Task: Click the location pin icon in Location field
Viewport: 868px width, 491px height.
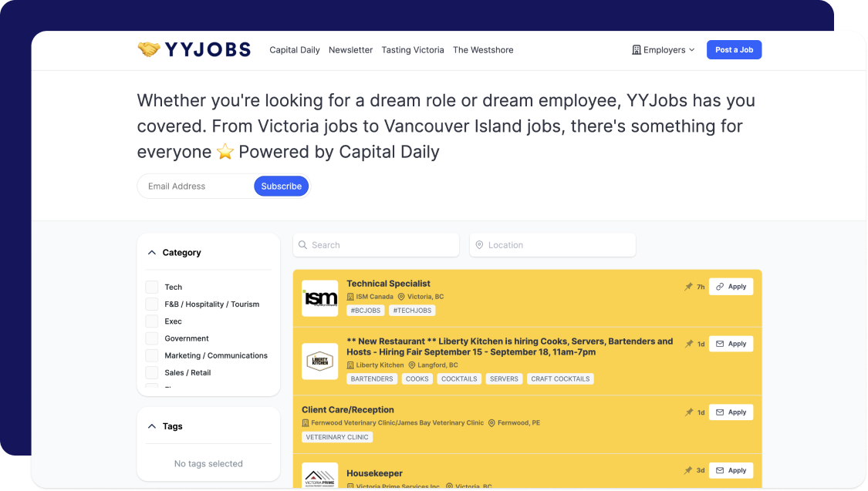Action: 480,244
